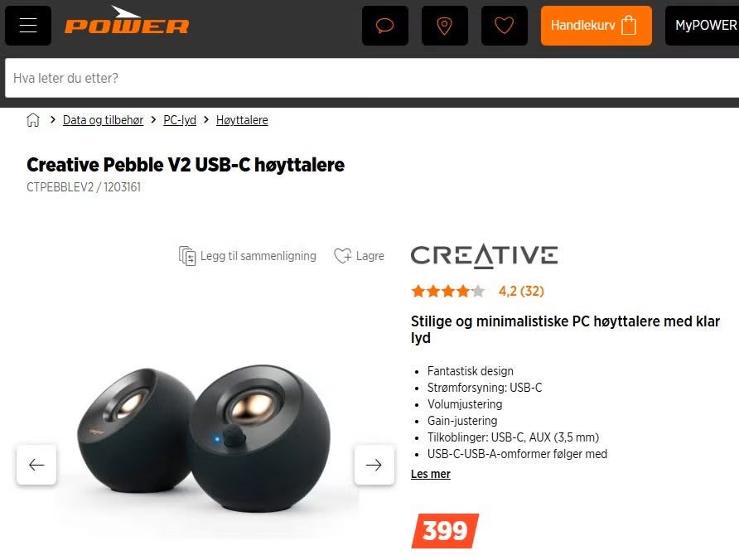Open the wishlist heart icon
This screenshot has width=739, height=560.
pyautogui.click(x=505, y=26)
